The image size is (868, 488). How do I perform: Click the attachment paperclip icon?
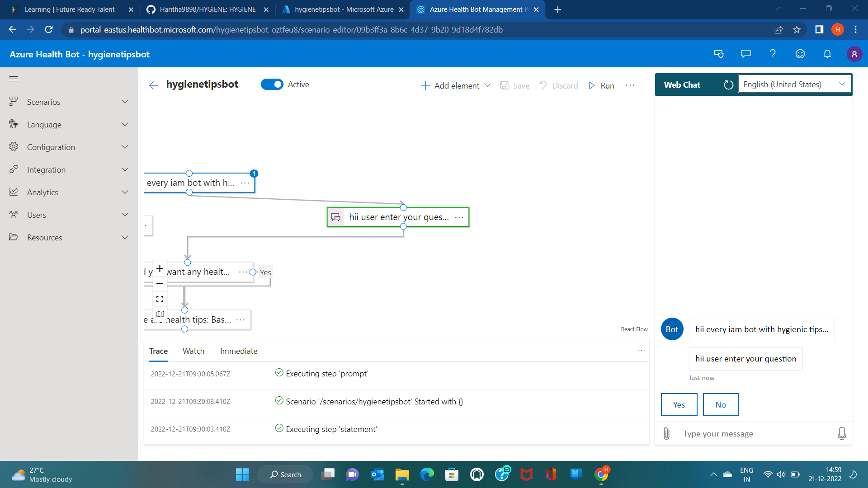coord(666,434)
